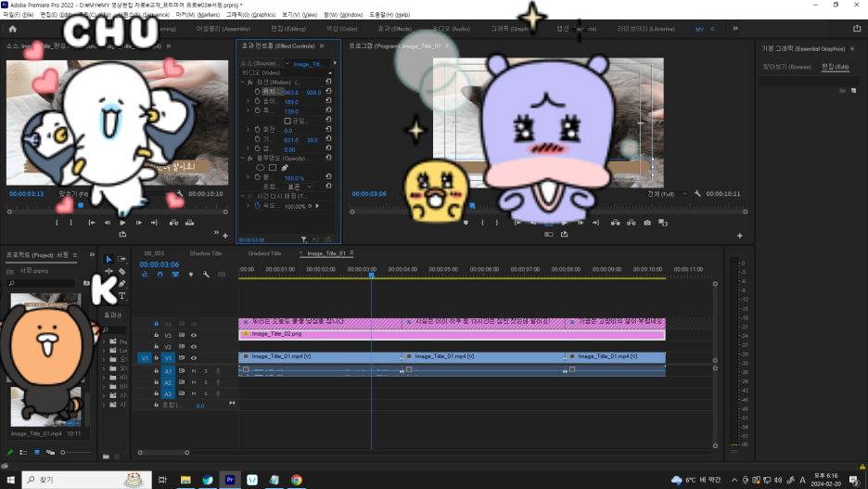The height and width of the screenshot is (489, 868).
Task: Expand the Rotation property row
Action: tap(248, 130)
